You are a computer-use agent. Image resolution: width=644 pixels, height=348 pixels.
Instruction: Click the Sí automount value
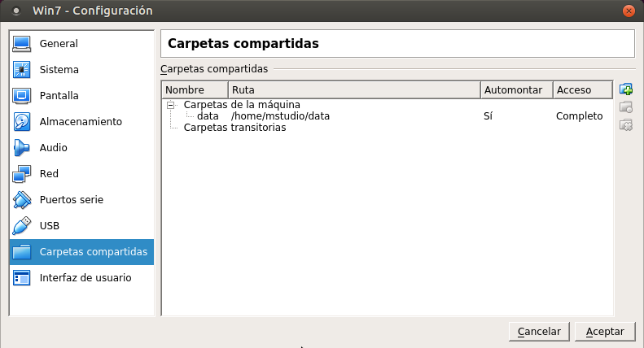click(x=488, y=116)
